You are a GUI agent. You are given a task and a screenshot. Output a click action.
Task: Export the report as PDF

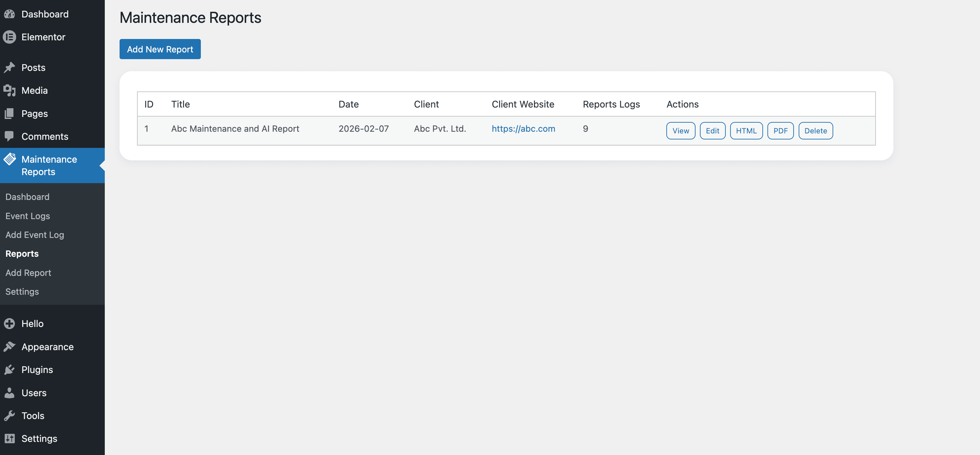780,131
